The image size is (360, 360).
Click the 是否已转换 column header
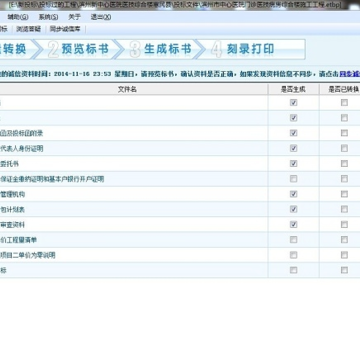pos(343,89)
